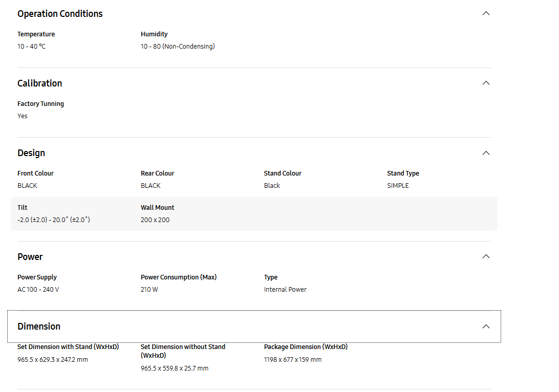Screen dimensions: 559x392
Task: Collapse Dimension section with its chevron
Action: point(486,326)
